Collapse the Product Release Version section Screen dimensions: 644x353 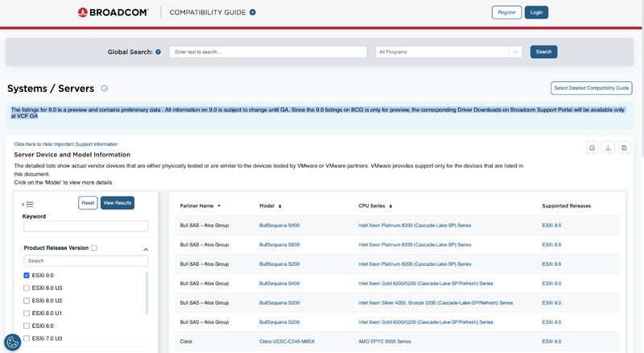click(x=146, y=249)
